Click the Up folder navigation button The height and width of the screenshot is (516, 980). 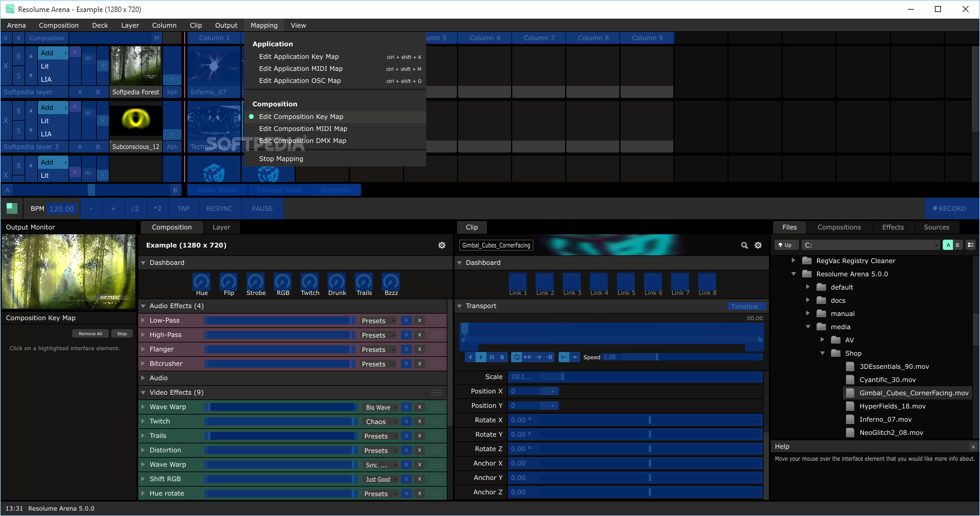(x=786, y=245)
